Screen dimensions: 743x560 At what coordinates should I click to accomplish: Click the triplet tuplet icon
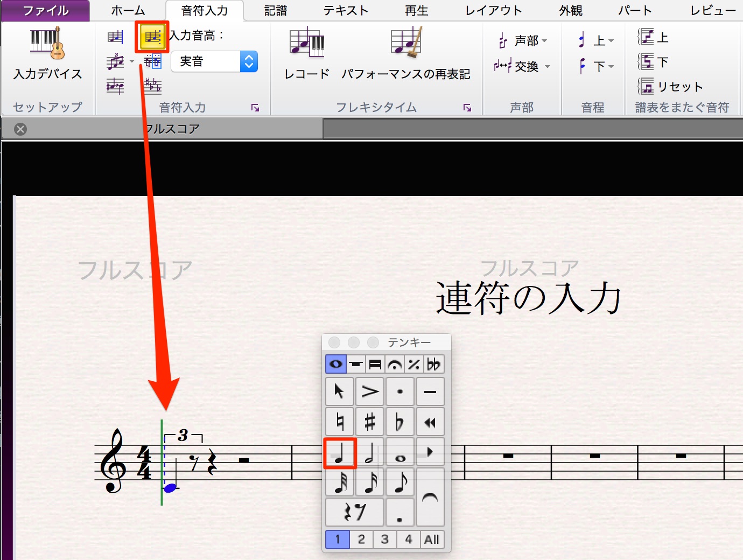click(x=115, y=61)
